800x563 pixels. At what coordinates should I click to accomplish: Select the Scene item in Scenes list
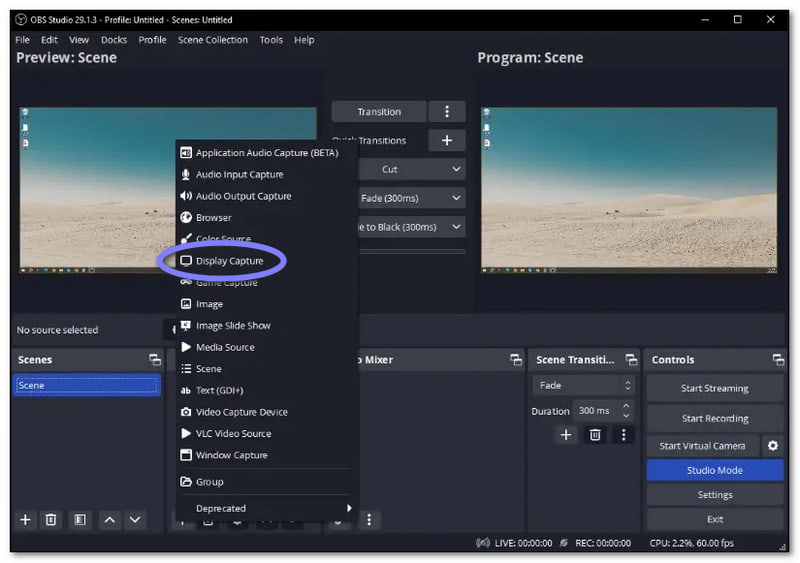tap(87, 385)
